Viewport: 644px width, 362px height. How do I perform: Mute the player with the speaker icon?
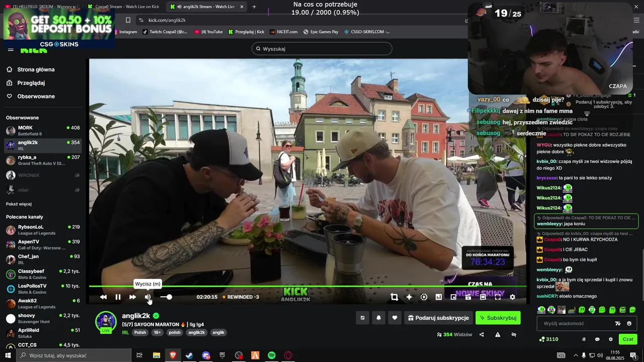tap(147, 297)
